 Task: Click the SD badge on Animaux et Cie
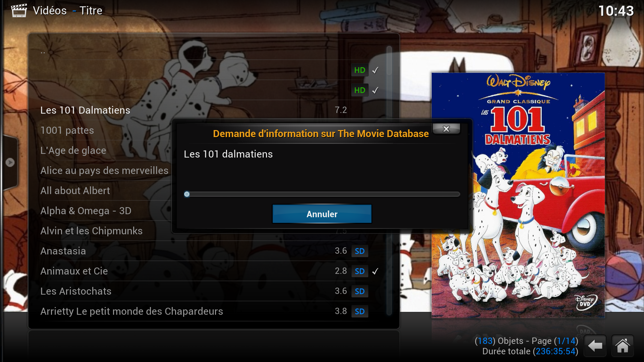tap(360, 271)
